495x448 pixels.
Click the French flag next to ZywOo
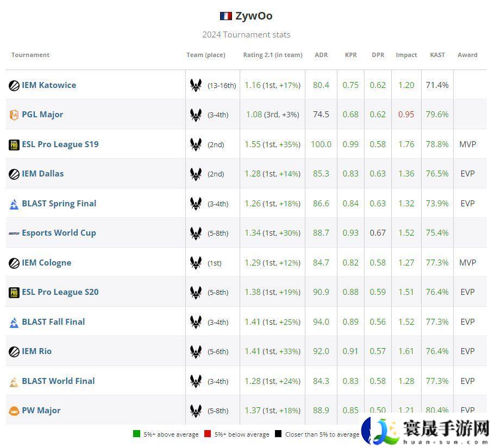(x=226, y=16)
